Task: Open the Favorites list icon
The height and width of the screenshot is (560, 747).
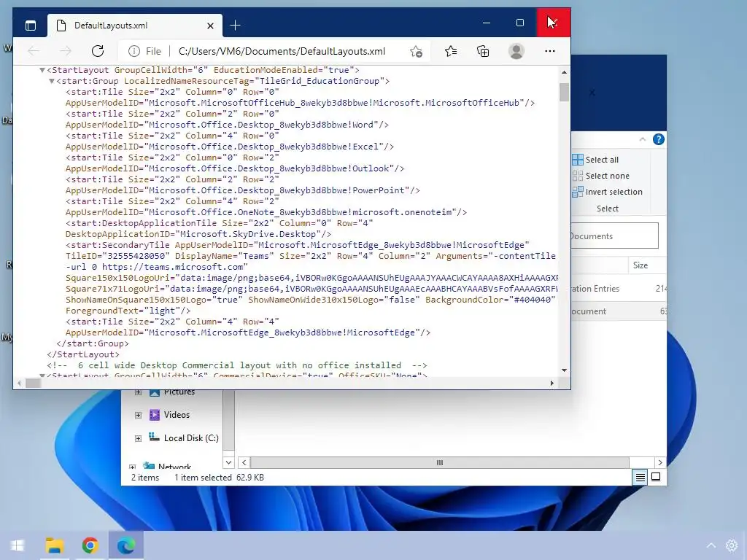Action: pyautogui.click(x=451, y=51)
